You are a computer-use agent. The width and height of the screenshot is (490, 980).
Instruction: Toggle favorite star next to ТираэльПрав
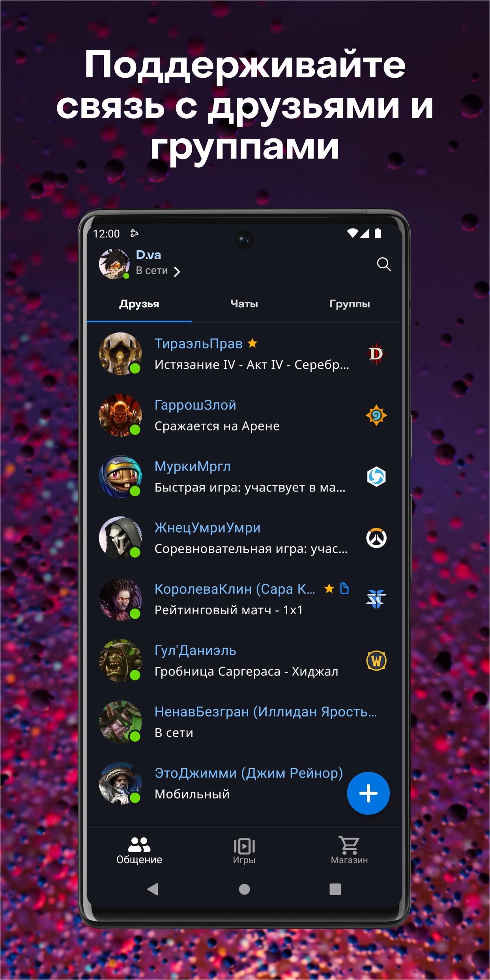click(x=252, y=343)
